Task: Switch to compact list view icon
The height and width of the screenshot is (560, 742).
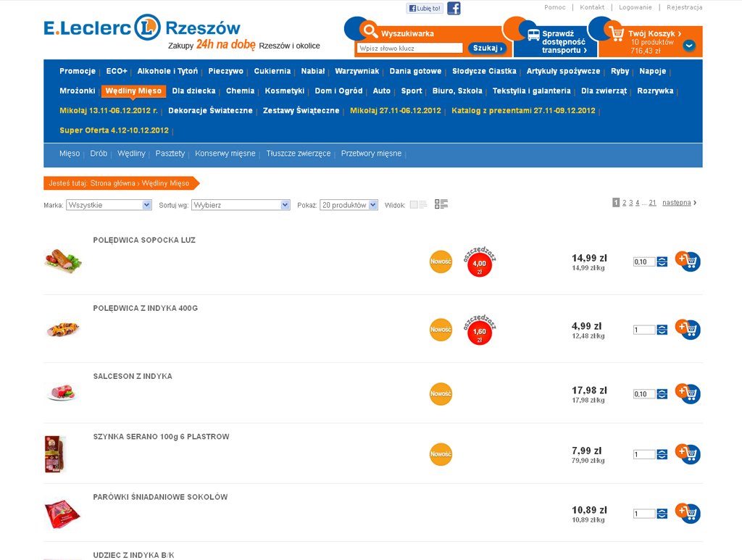Action: coord(418,205)
